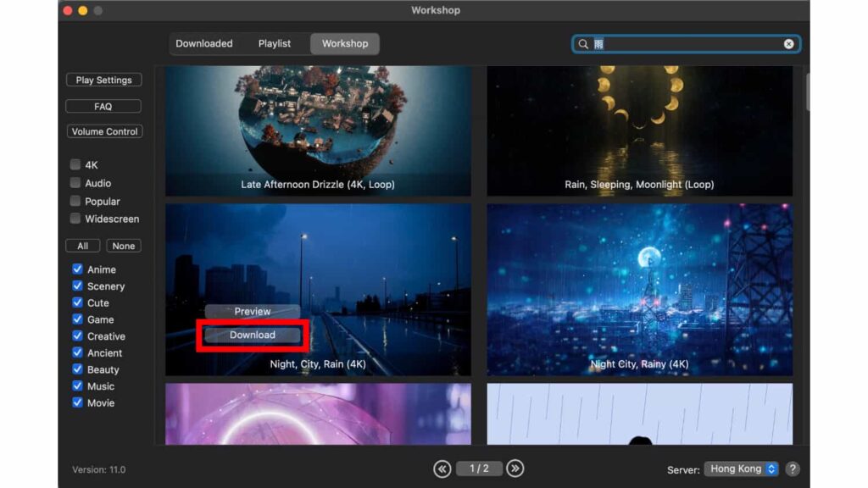
Task: Click inside the search input field
Action: coord(678,43)
